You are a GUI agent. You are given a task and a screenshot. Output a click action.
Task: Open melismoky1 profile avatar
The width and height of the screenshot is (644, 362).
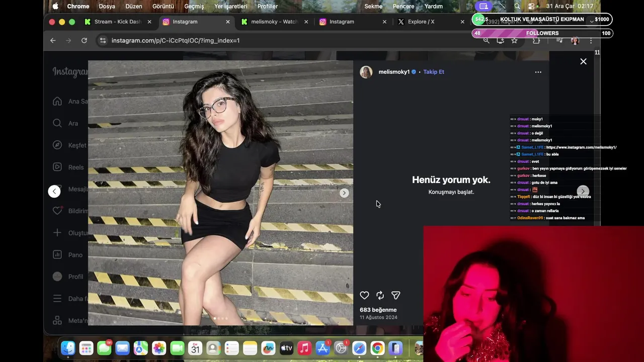tap(366, 72)
